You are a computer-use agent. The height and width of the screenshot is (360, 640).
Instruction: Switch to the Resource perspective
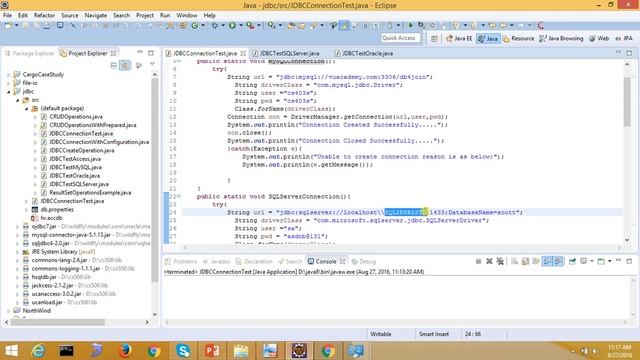pyautogui.click(x=518, y=38)
